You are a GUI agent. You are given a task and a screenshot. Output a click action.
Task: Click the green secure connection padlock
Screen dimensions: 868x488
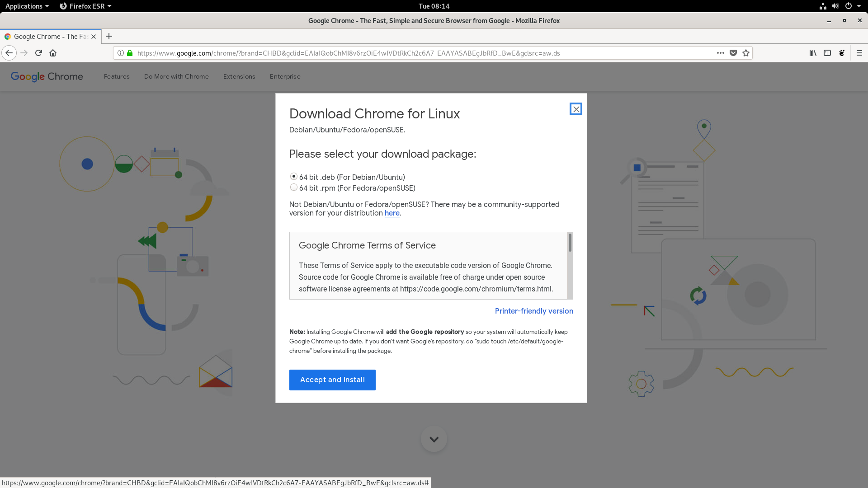130,53
